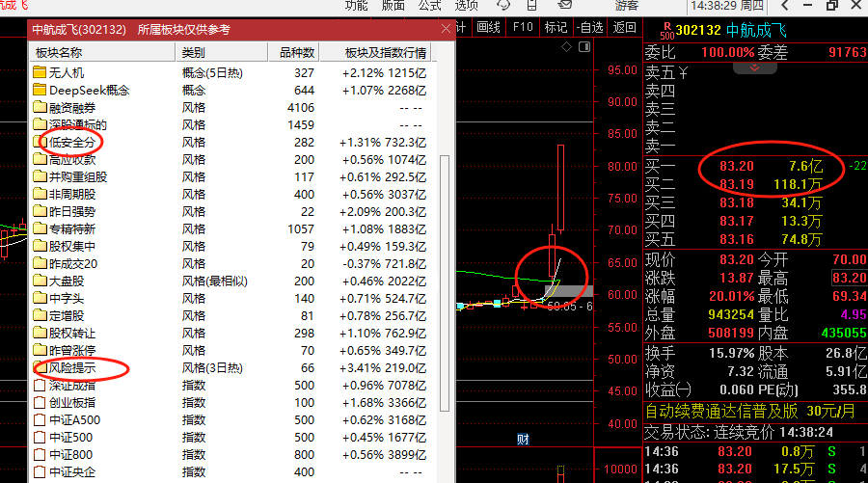
Task: Open the 中字头 folder icon
Action: (40, 298)
